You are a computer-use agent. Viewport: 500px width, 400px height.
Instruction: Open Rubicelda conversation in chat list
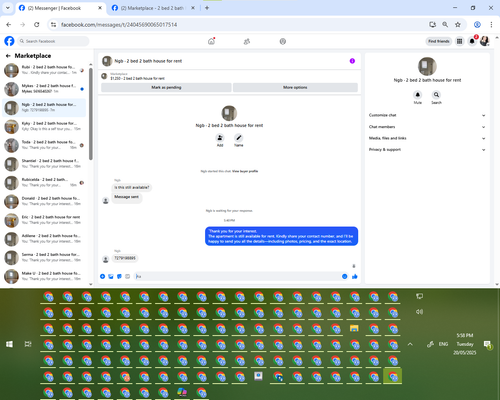tap(45, 182)
